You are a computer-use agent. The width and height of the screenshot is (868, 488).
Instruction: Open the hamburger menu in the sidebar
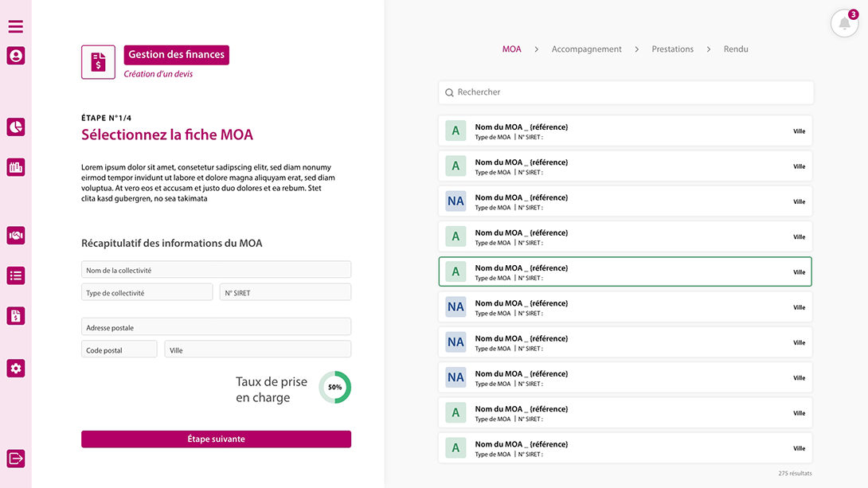point(15,26)
